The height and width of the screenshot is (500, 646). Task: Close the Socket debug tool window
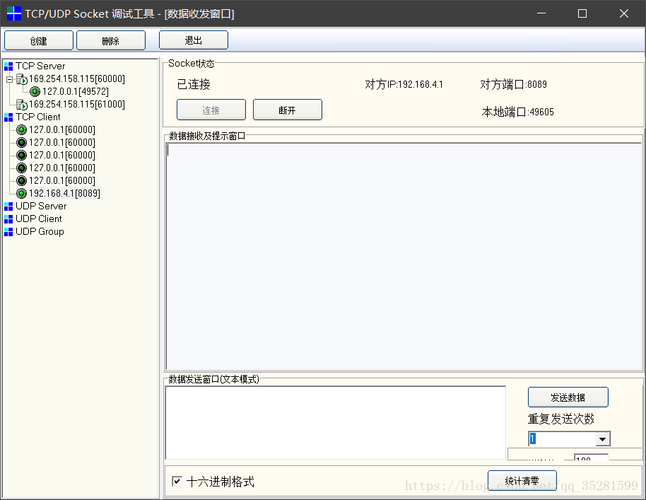pos(624,14)
